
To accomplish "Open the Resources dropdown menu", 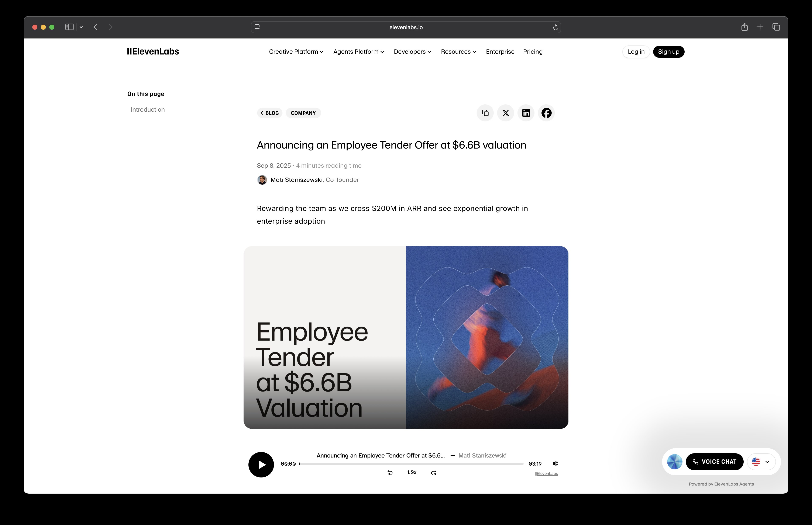I will pyautogui.click(x=458, y=52).
